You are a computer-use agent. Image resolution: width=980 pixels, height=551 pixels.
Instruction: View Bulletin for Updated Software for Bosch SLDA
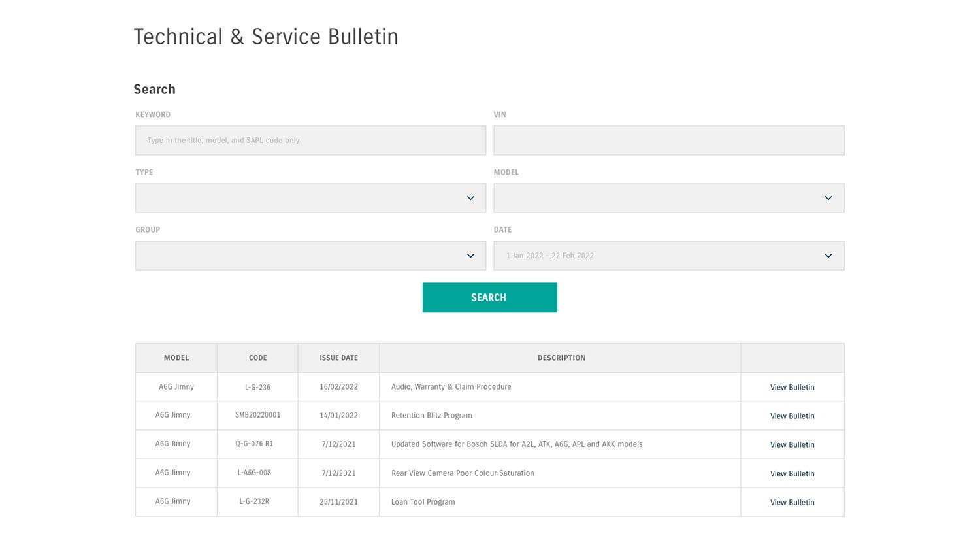792,445
